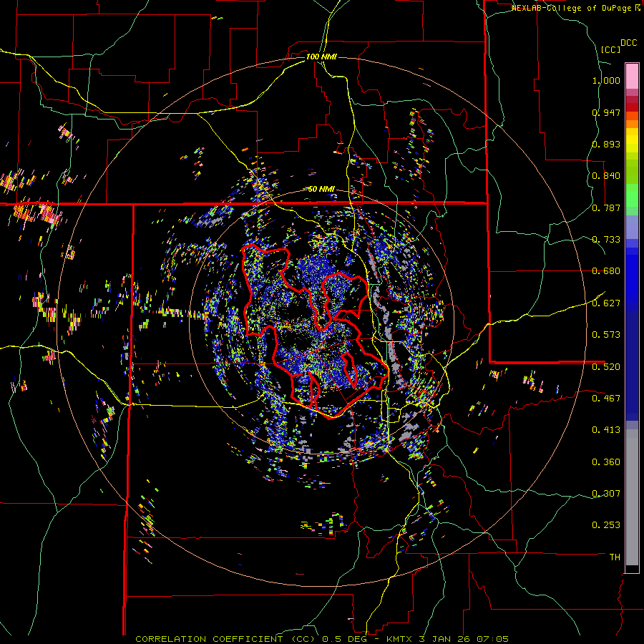The image size is (644, 644).
Task: Pick the red segment of the color bar
Action: 632,107
